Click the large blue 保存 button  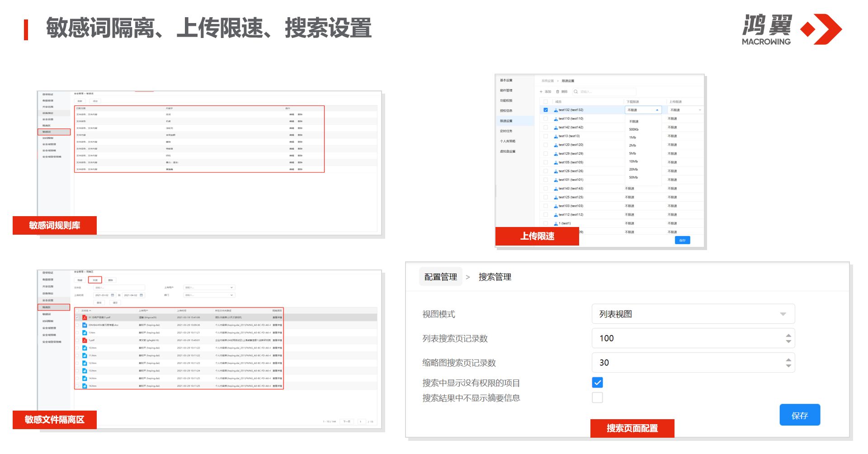[799, 415]
